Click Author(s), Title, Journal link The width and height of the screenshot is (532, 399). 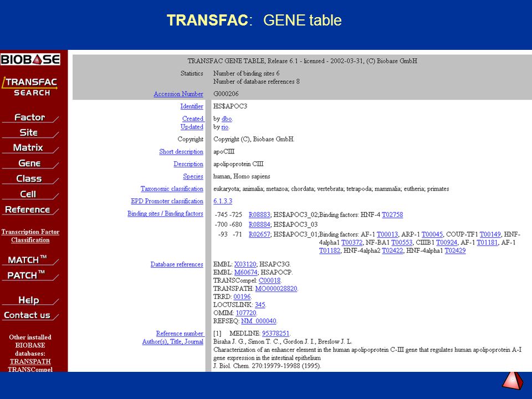click(173, 342)
